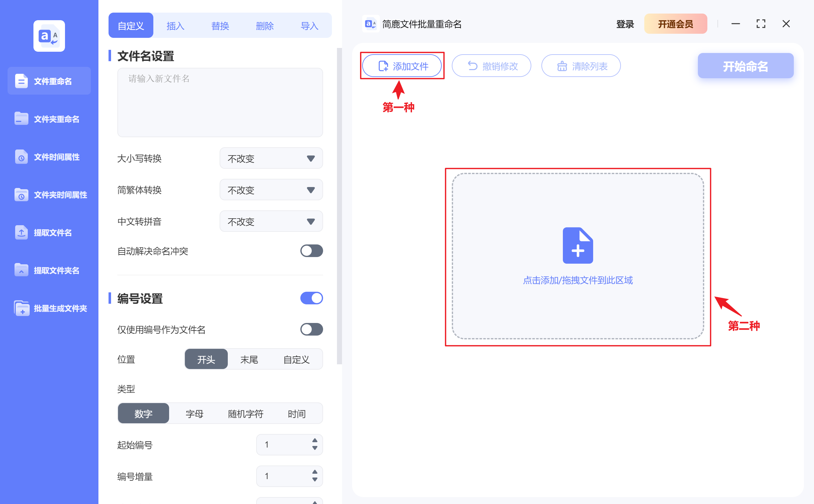Switch to the 插入 tab
This screenshot has width=814, height=504.
pyautogui.click(x=175, y=25)
